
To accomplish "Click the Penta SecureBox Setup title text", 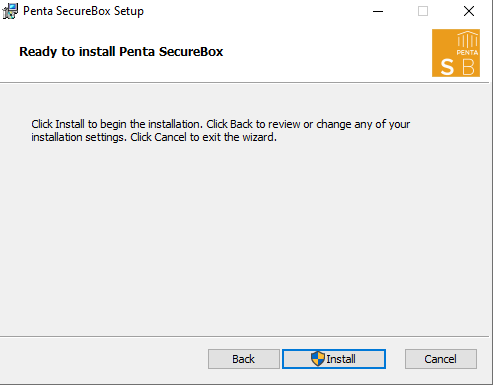I will tap(83, 11).
